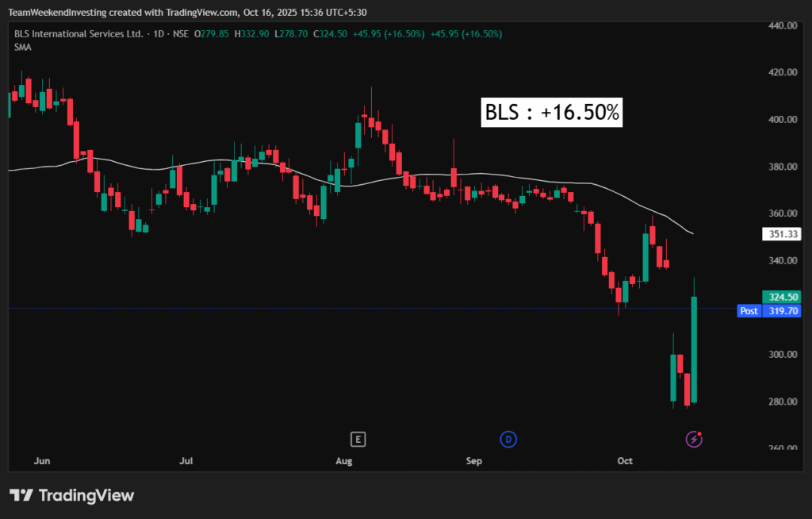Screen dimensions: 812x519
Task: Click the Earnings 'E' marker icon
Action: click(358, 439)
